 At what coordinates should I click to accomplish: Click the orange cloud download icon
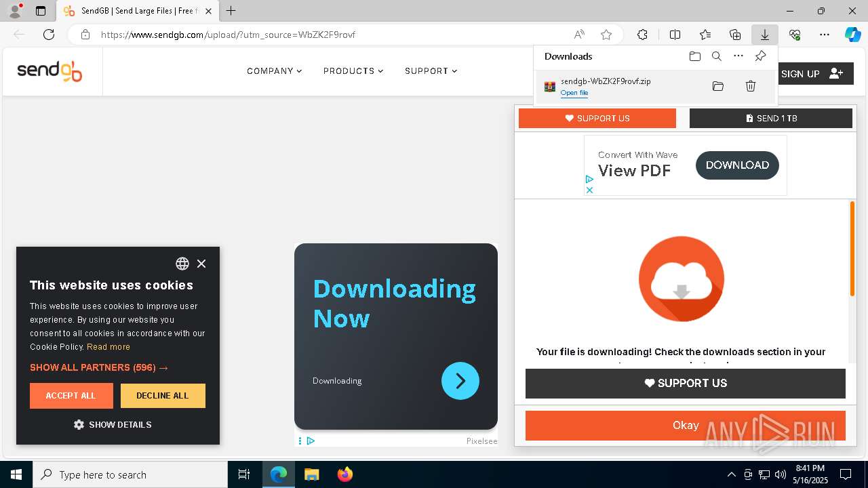coord(682,279)
